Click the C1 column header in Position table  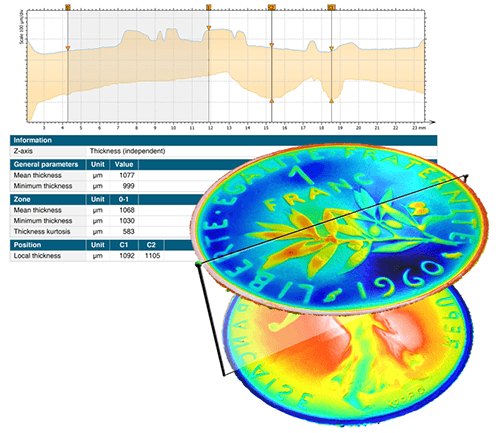pos(124,245)
